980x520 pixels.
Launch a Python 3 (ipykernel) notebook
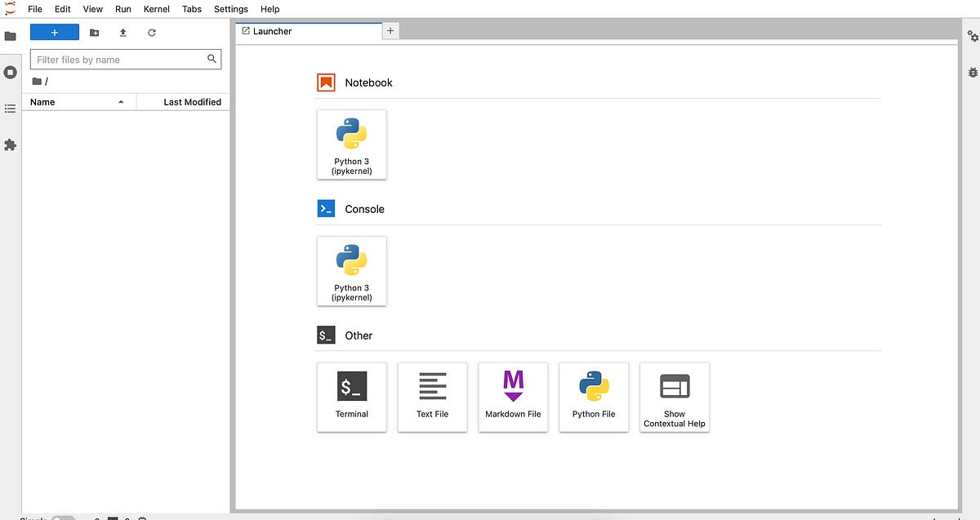(352, 144)
